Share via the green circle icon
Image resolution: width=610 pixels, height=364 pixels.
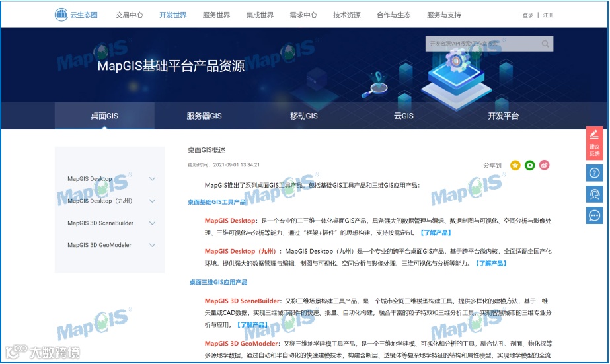[x=529, y=165]
